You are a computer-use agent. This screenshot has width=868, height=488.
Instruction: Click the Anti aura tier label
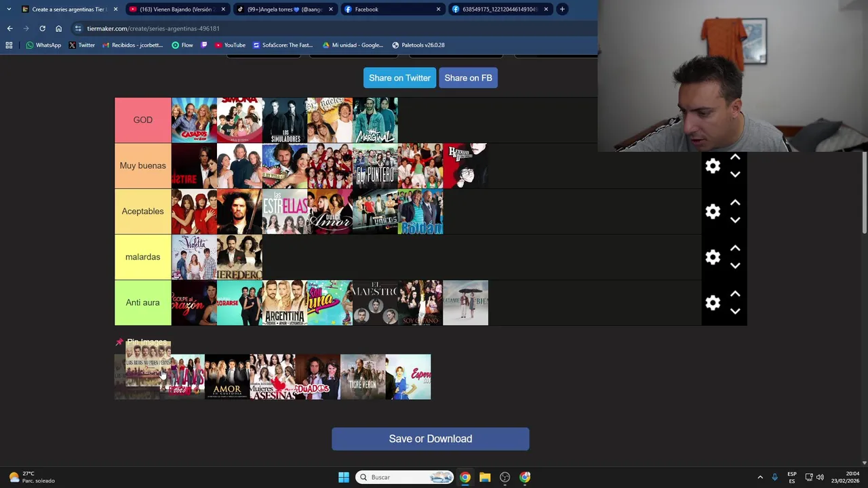(142, 302)
